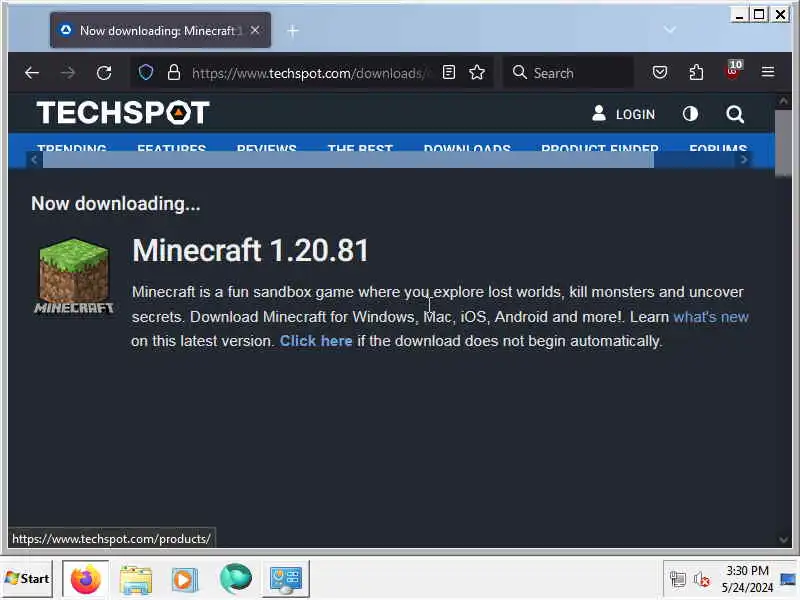Go back to the previous page
800x600 pixels.
32,73
